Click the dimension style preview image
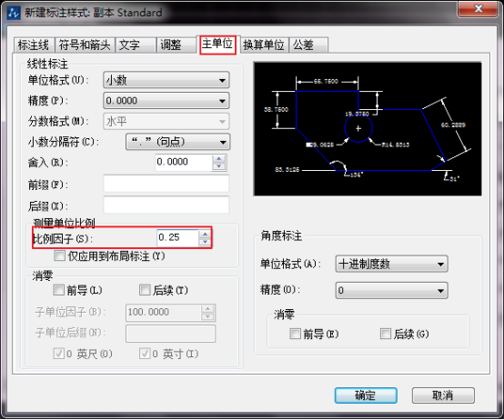 coord(368,129)
